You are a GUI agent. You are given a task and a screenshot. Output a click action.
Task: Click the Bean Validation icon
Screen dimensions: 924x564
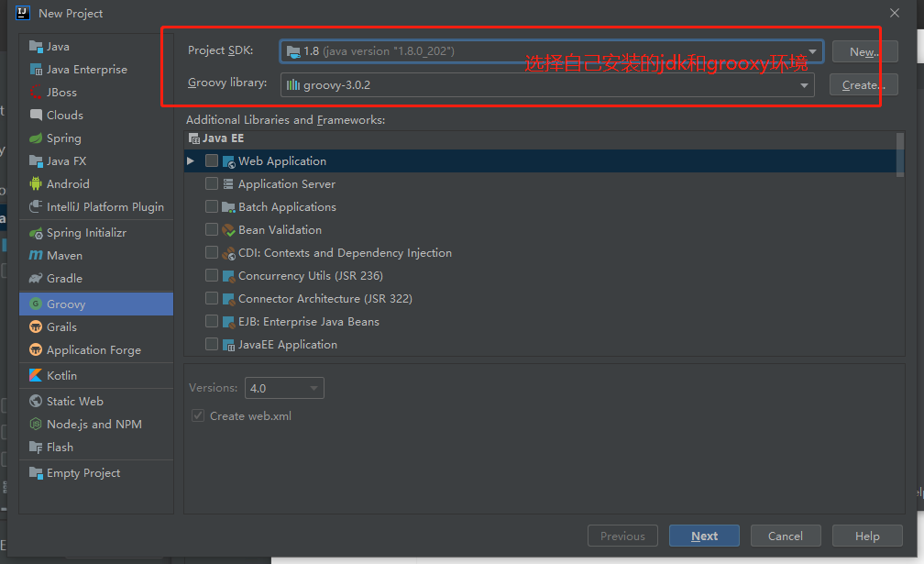(228, 230)
